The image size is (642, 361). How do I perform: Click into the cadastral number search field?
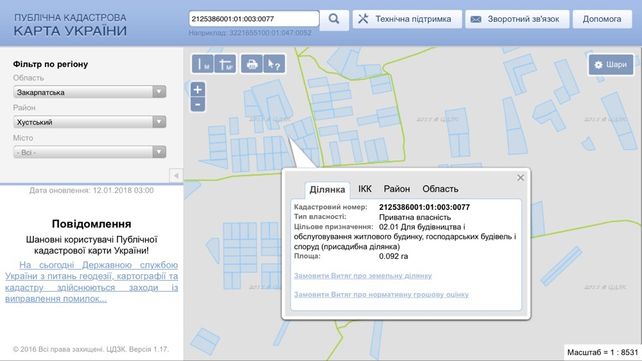[x=254, y=19]
